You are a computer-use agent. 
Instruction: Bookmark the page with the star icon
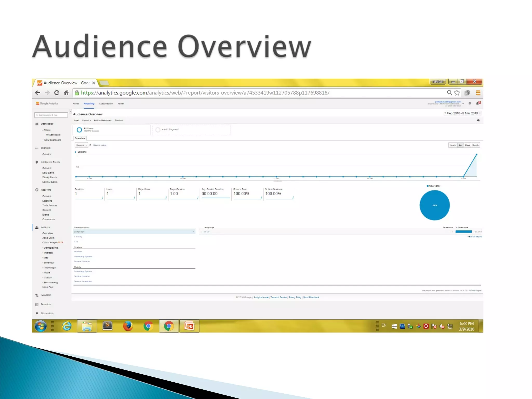click(457, 93)
